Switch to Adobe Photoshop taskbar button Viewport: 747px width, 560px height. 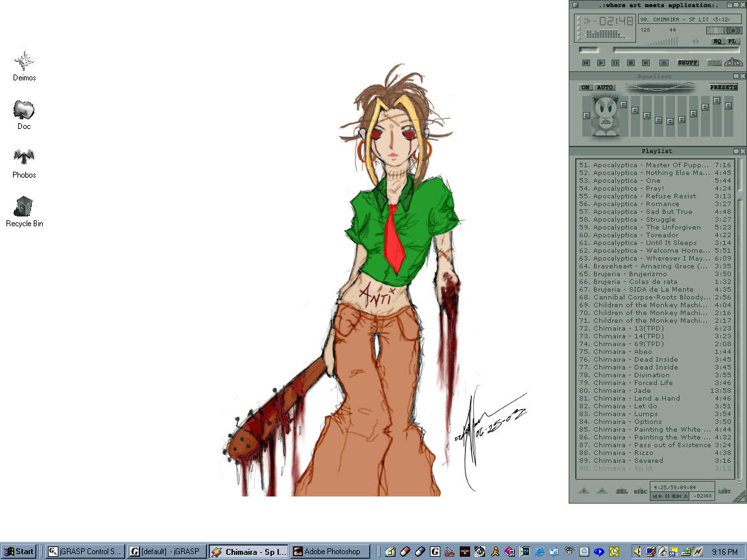pos(330,552)
